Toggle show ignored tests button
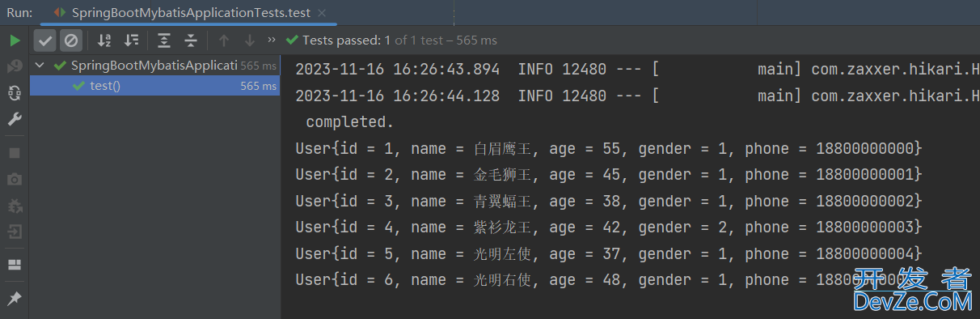 pyautogui.click(x=71, y=40)
